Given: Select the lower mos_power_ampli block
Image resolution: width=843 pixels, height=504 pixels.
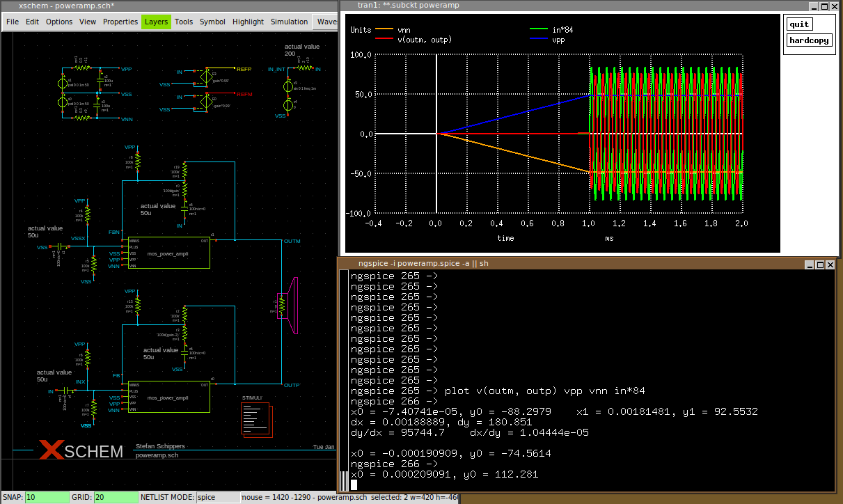Looking at the screenshot, I should tap(168, 397).
